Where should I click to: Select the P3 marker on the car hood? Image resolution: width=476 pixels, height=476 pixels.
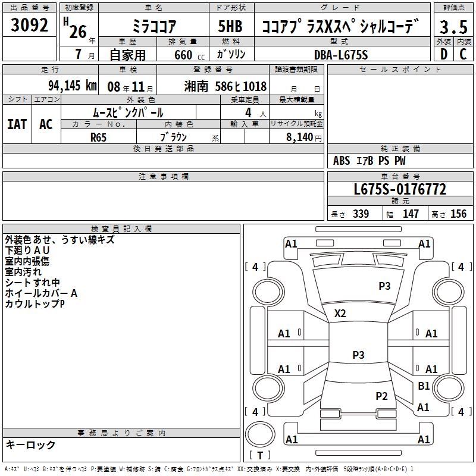(384, 286)
